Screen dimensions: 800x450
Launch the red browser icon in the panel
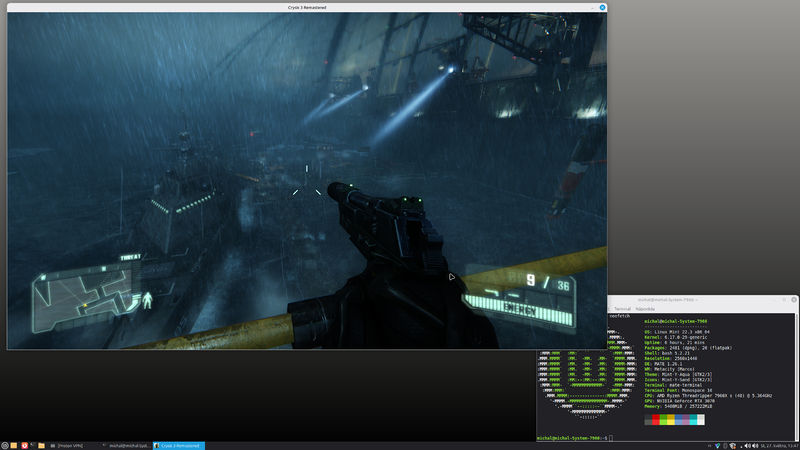click(24, 445)
